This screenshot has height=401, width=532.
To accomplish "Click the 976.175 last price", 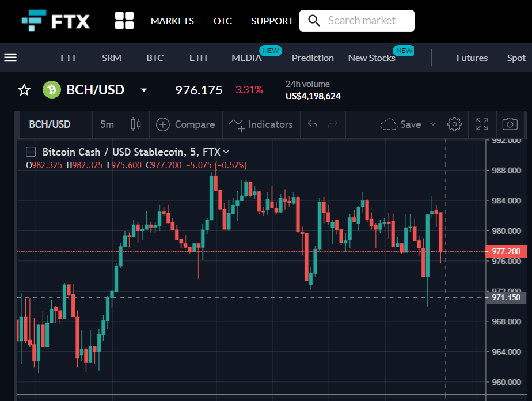I will 199,90.
